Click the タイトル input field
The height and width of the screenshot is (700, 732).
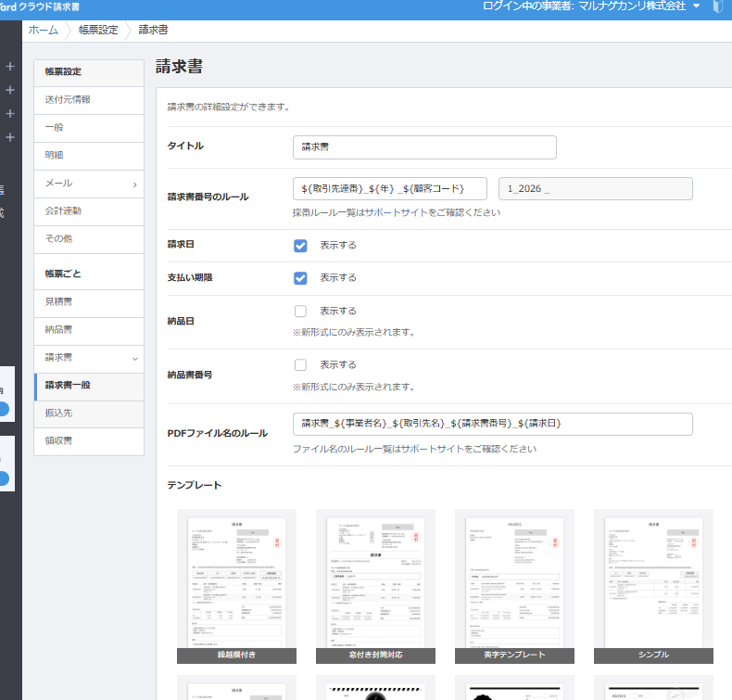pos(424,147)
